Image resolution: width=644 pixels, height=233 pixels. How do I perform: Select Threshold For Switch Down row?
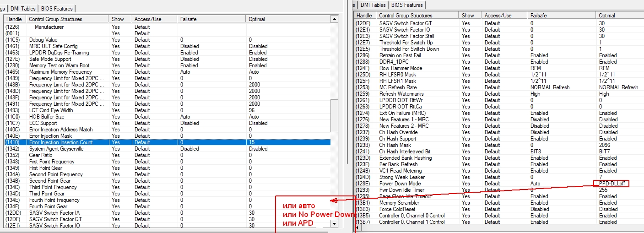(499, 49)
